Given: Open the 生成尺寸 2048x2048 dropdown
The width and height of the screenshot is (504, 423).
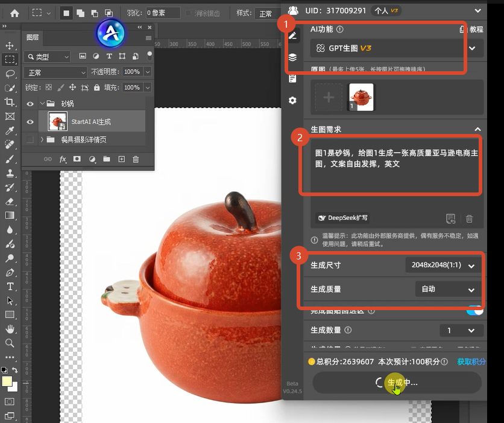Looking at the screenshot, I should pos(444,265).
